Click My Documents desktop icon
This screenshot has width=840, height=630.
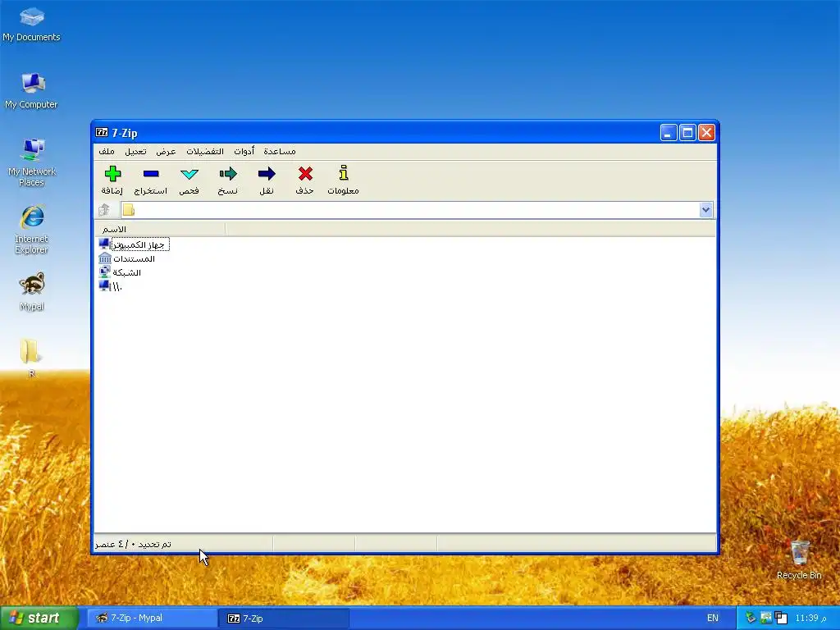(x=32, y=25)
